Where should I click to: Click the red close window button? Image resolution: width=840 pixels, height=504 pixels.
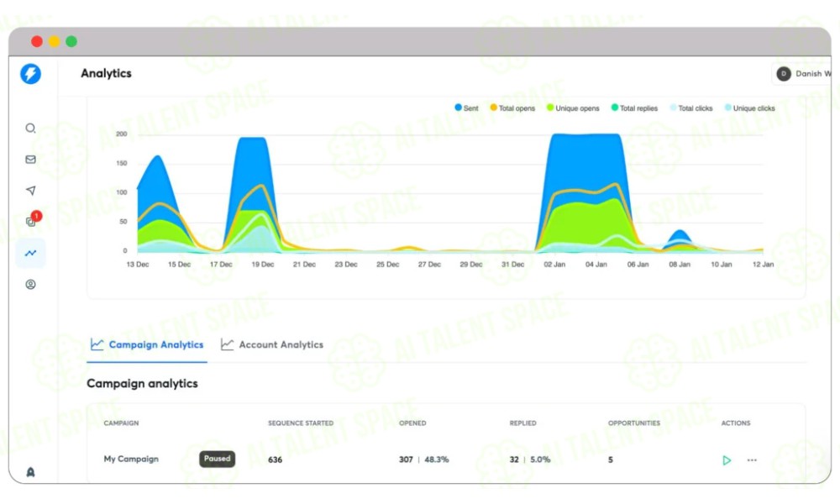pos(37,41)
